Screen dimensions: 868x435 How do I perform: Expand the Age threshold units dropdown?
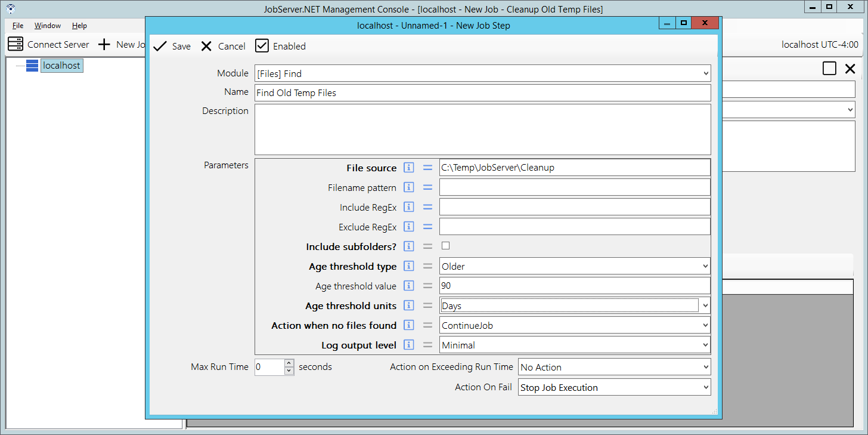click(x=706, y=306)
